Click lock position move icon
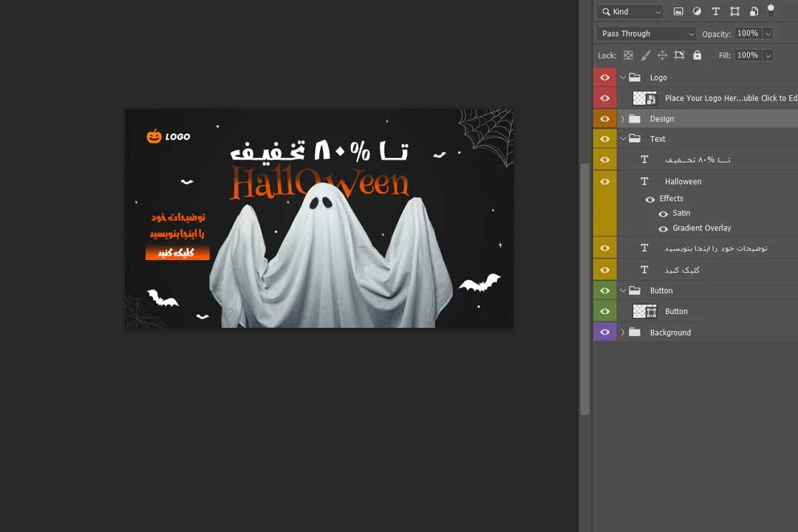 point(662,55)
